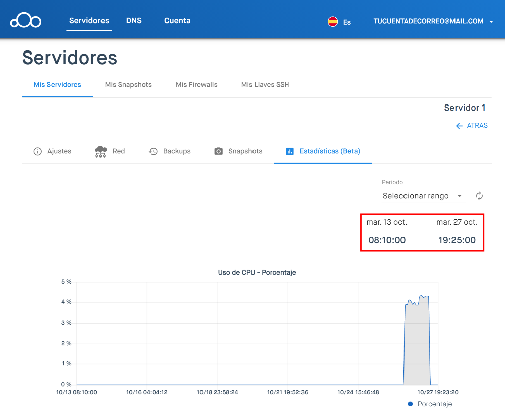
Task: Switch to the Mis Firewalls tab
Action: [x=196, y=85]
